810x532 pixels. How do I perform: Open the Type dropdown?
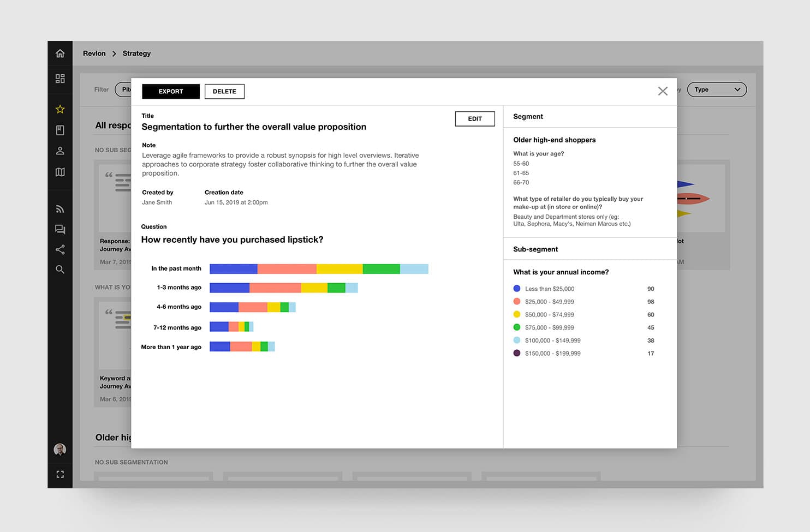point(717,89)
